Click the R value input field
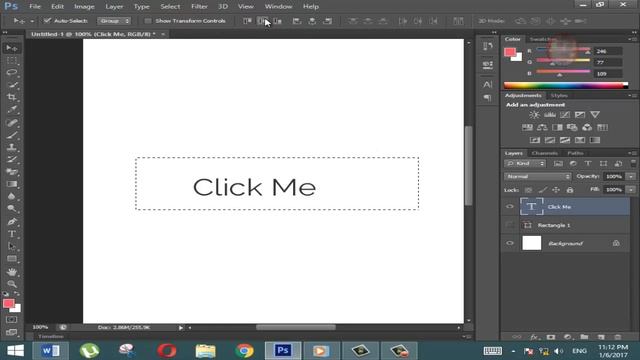This screenshot has height=360, width=640. pyautogui.click(x=608, y=51)
